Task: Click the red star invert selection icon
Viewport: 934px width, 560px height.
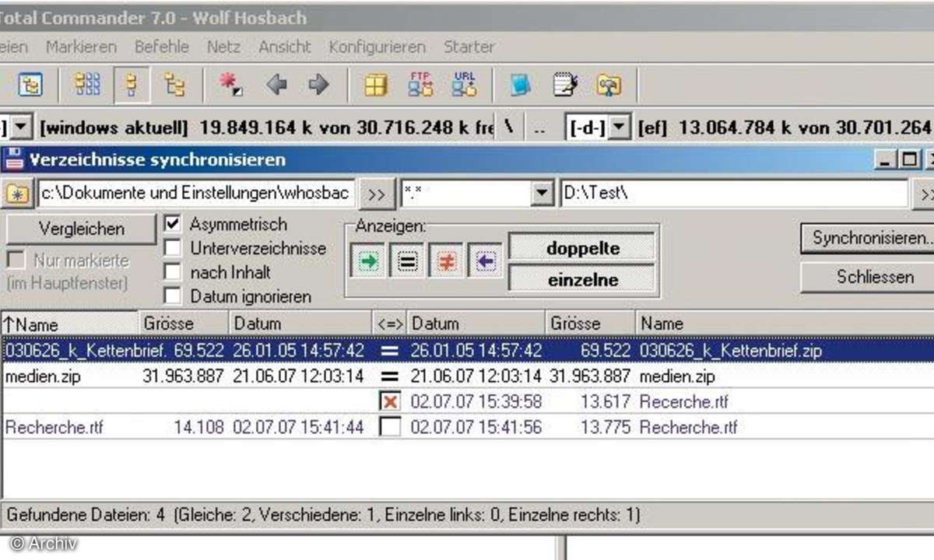Action: click(230, 85)
